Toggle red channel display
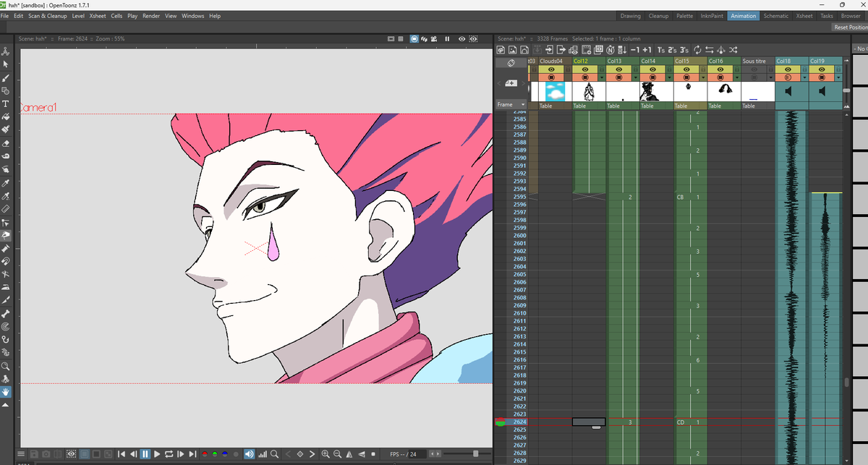This screenshot has width=868, height=465. (x=205, y=454)
